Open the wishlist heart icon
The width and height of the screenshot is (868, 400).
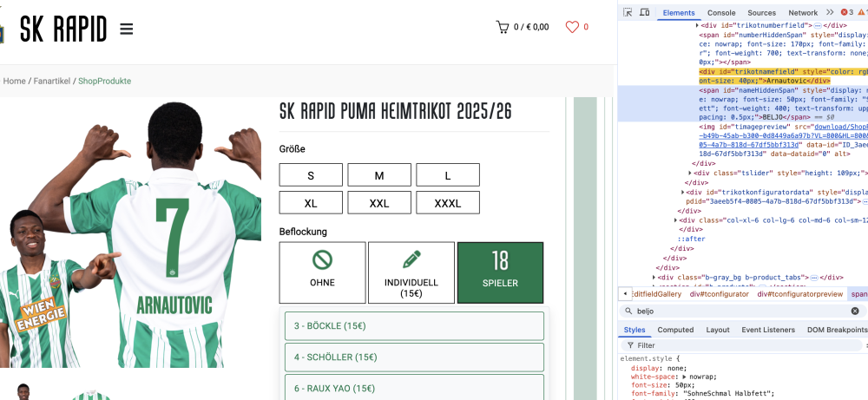click(x=572, y=27)
